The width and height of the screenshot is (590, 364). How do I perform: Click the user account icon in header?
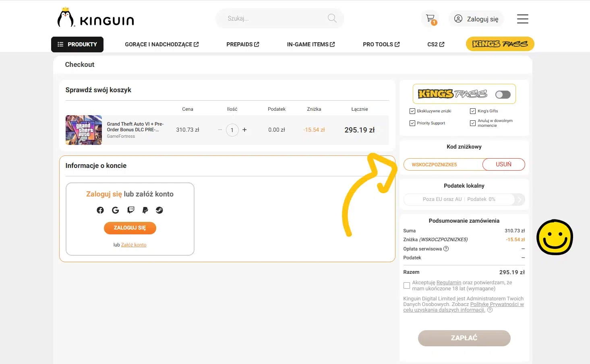click(458, 19)
